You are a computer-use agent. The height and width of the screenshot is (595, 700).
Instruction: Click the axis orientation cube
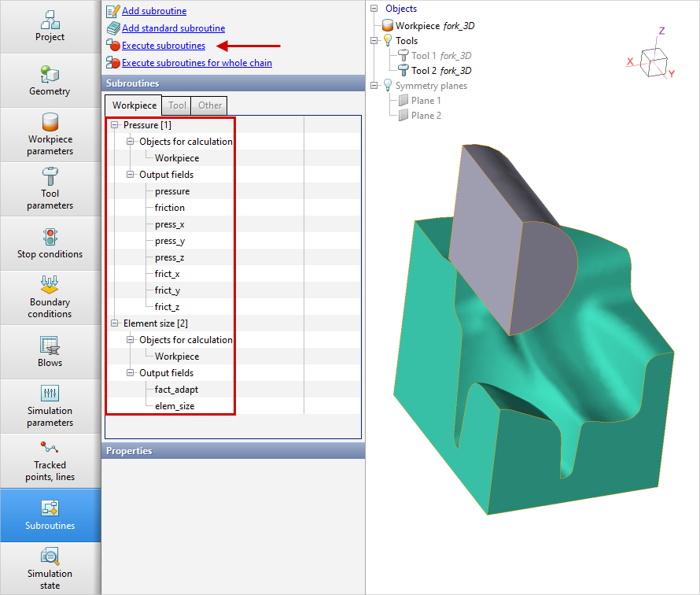coord(654,59)
